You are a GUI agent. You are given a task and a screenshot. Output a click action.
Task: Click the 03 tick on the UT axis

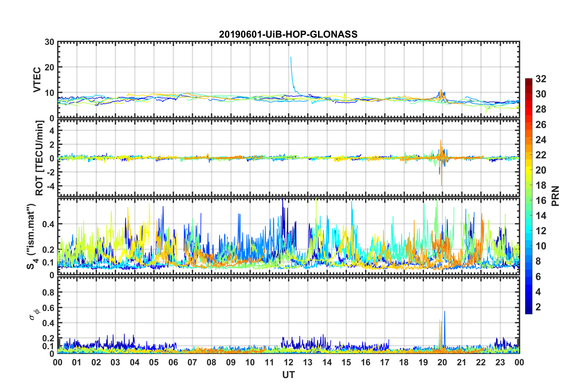pyautogui.click(x=115, y=362)
